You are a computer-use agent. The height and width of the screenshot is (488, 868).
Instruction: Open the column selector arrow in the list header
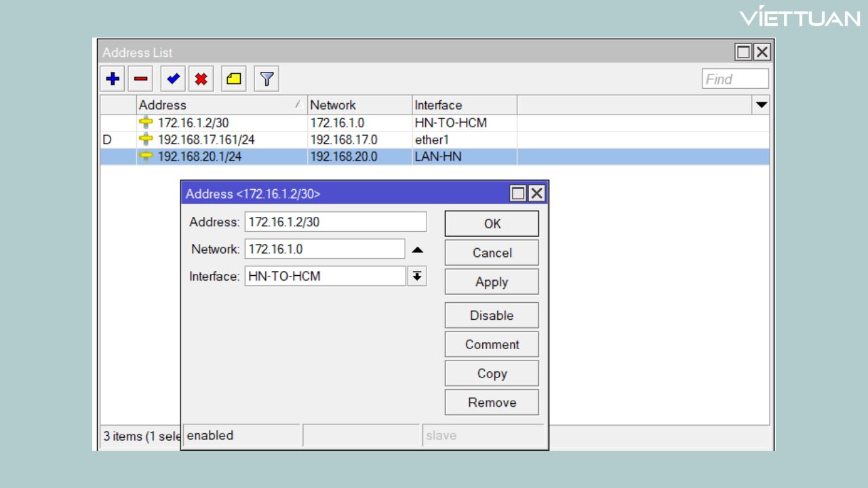[x=762, y=104]
